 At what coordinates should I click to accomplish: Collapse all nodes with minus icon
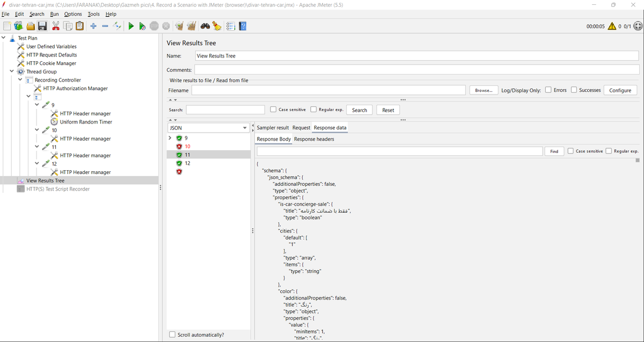coord(105,26)
